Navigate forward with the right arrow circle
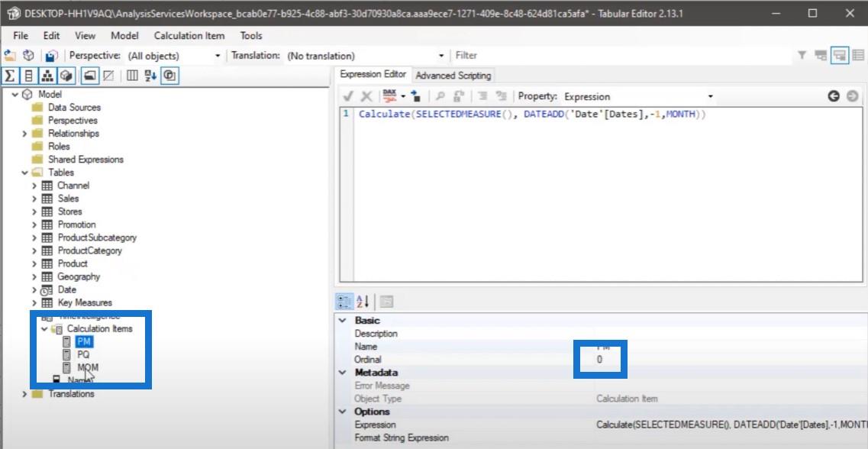Screen dimensions: 868x449 coord(853,96)
